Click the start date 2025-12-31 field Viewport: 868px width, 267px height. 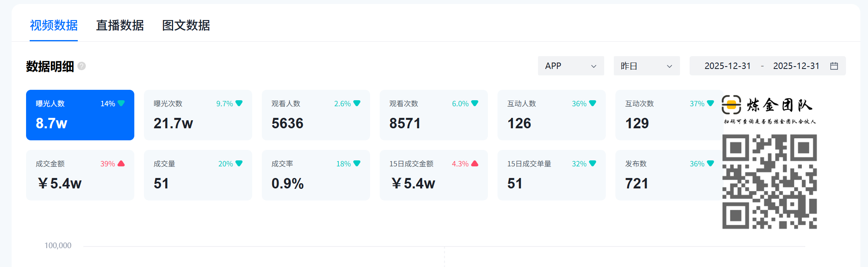click(x=727, y=66)
